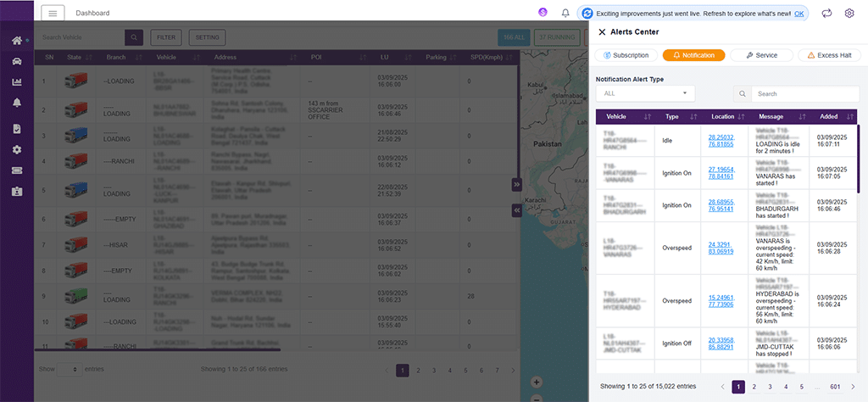Open location link 15.24961, 77.73906
868x402 pixels.
(x=721, y=301)
